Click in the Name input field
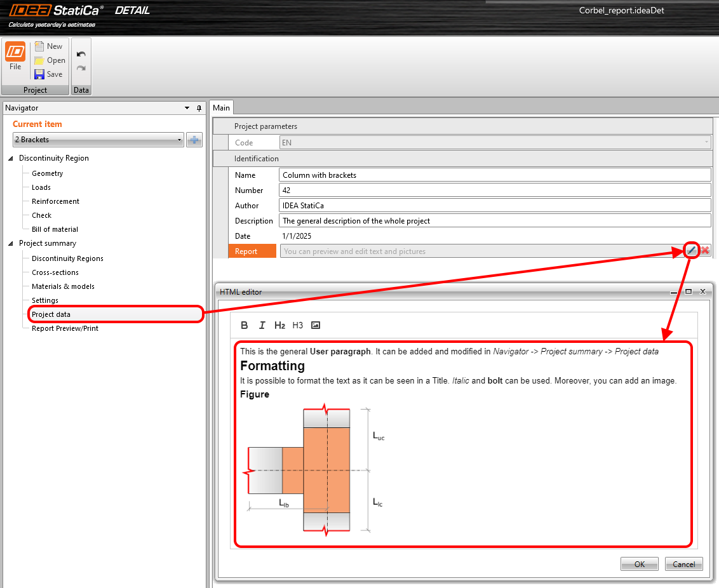Screen dimensions: 719x588 coord(495,175)
